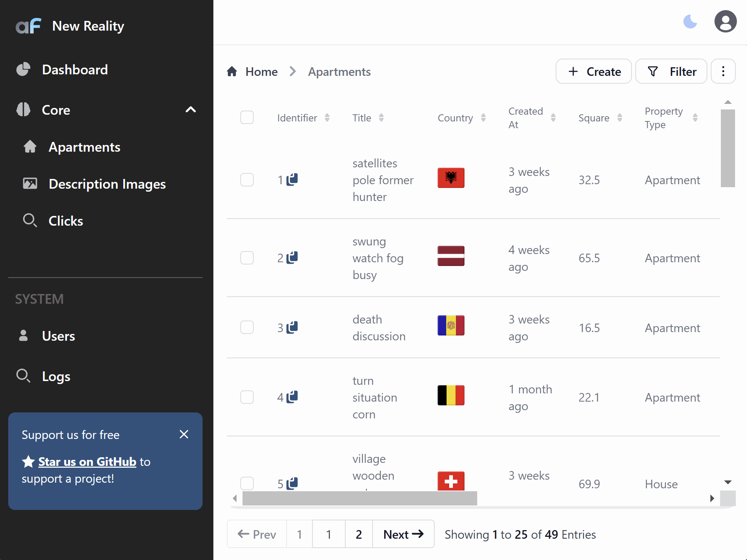Open Apartments in the sidebar
747x560 pixels.
pos(105,147)
